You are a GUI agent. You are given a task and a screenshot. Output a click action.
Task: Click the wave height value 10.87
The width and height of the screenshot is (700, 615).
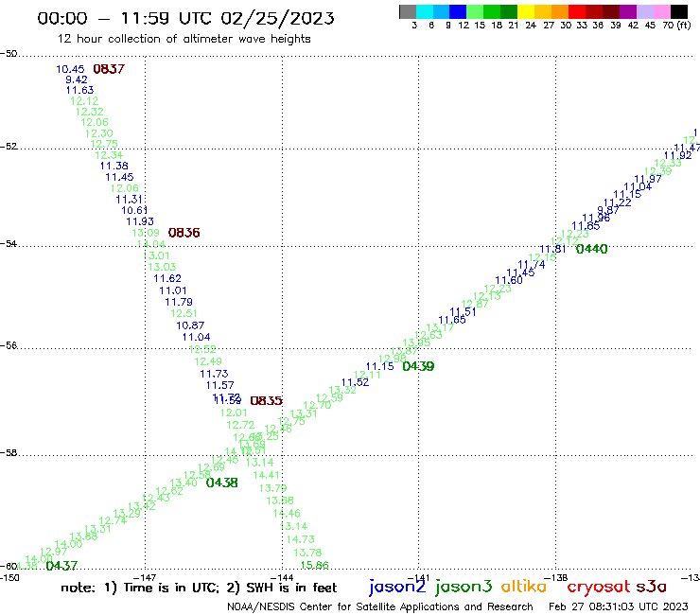pyautogui.click(x=190, y=325)
